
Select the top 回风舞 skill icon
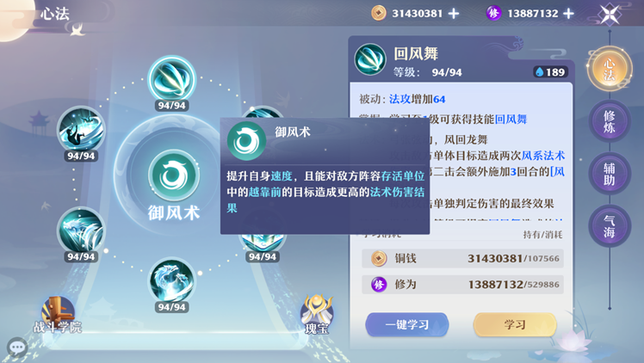[171, 79]
